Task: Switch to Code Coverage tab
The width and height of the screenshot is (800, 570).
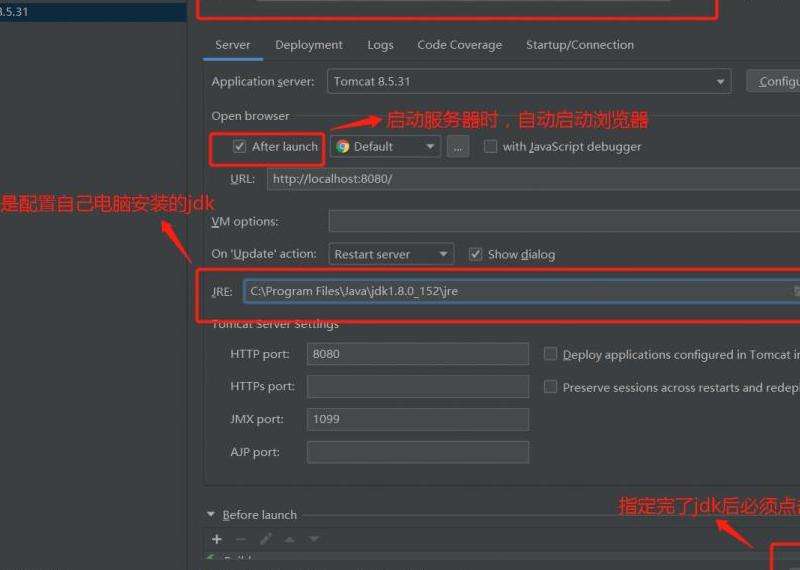Action: (459, 45)
